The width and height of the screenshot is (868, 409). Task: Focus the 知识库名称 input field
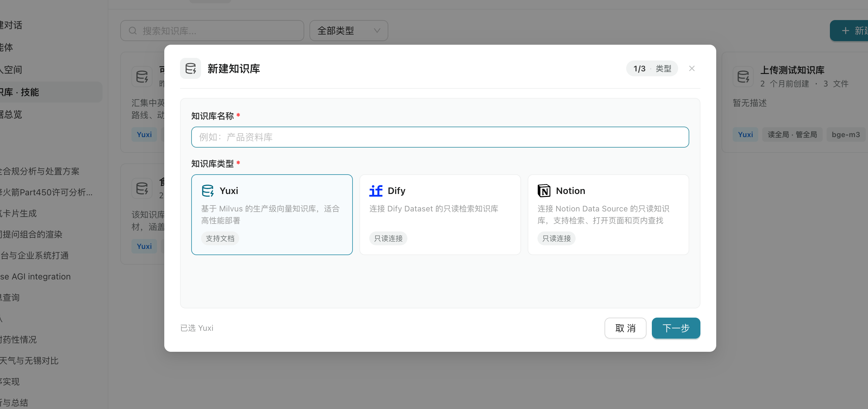pos(440,137)
